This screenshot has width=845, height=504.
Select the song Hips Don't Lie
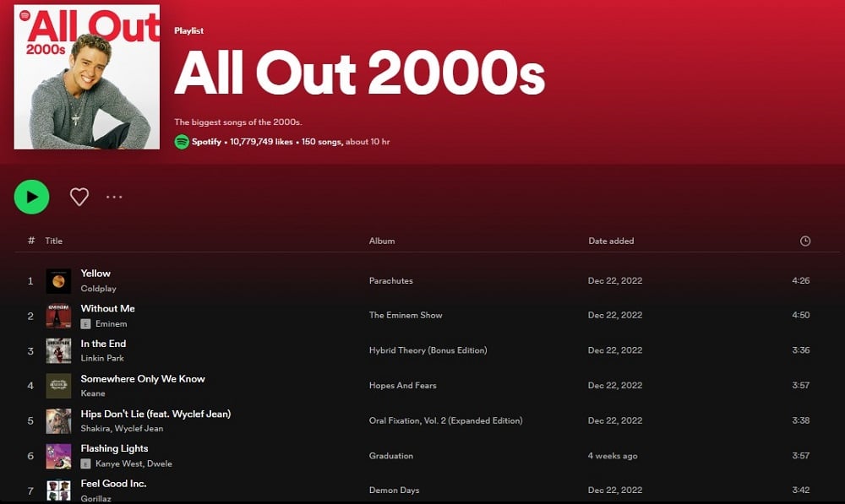(x=155, y=414)
